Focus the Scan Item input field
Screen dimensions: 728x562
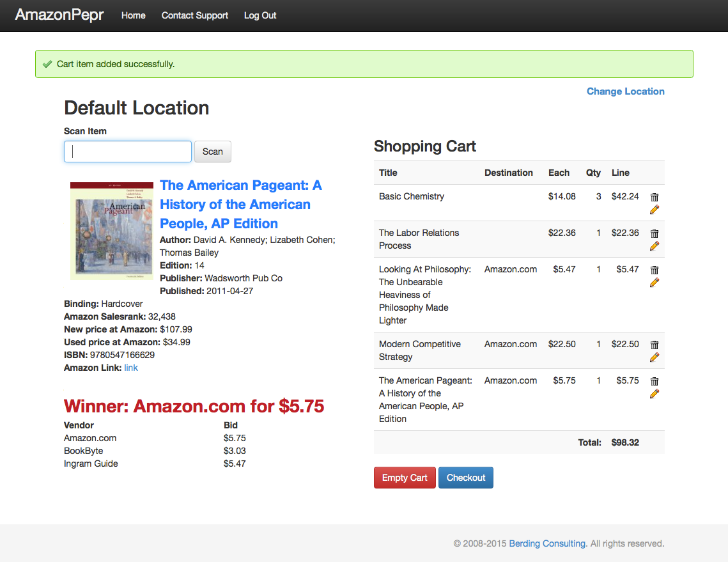[128, 152]
